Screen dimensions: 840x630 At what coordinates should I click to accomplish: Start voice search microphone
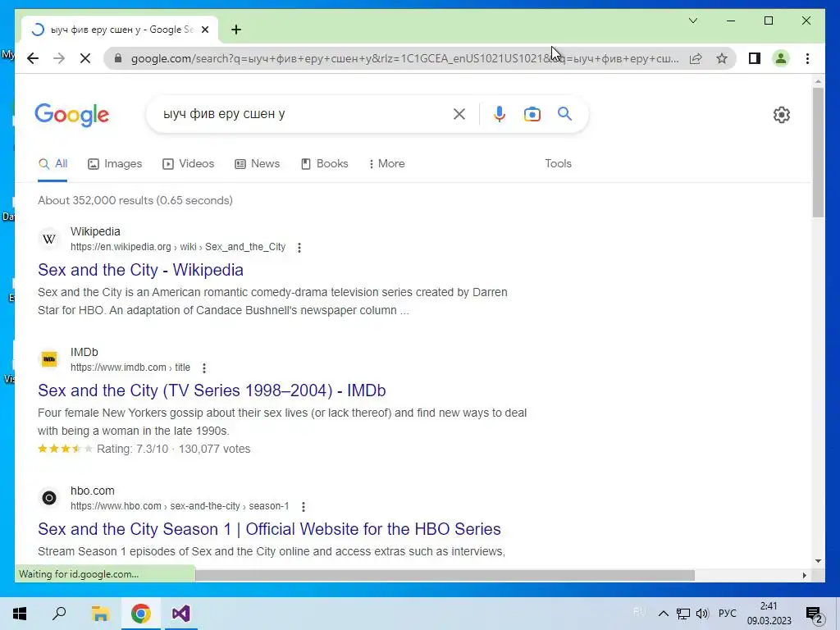pos(500,114)
